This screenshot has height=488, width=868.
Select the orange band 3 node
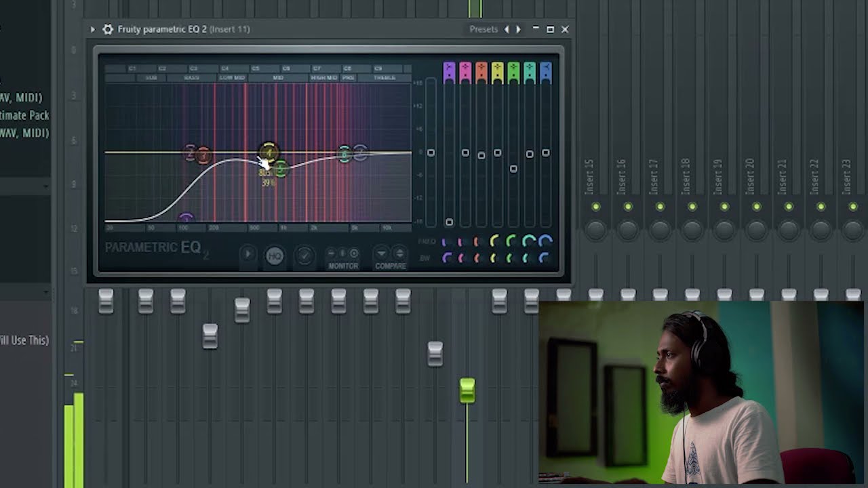tap(203, 155)
